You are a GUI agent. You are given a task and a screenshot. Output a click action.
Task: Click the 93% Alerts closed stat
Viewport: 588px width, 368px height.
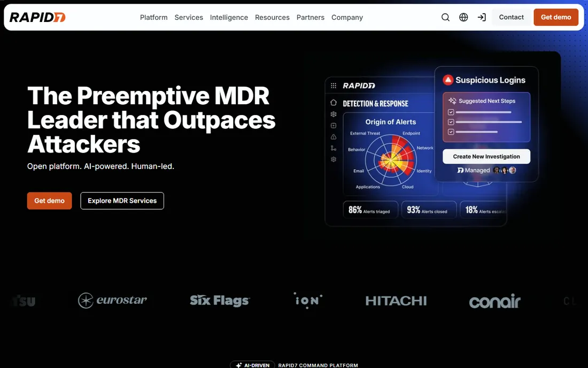[429, 210]
